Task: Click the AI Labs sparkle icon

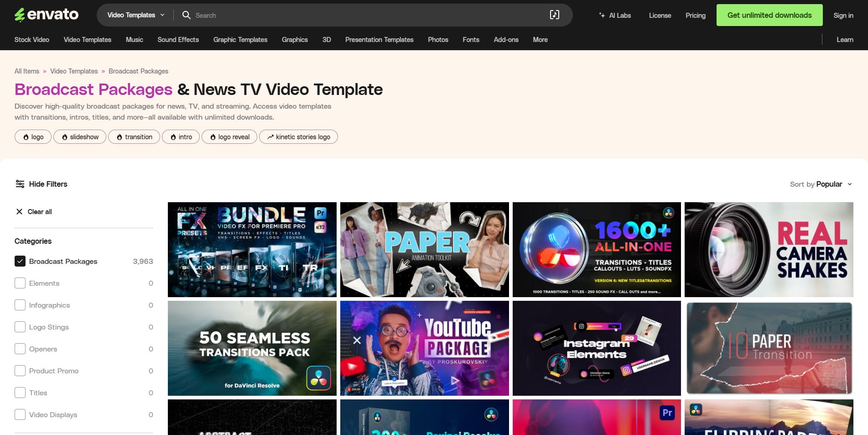Action: [602, 15]
